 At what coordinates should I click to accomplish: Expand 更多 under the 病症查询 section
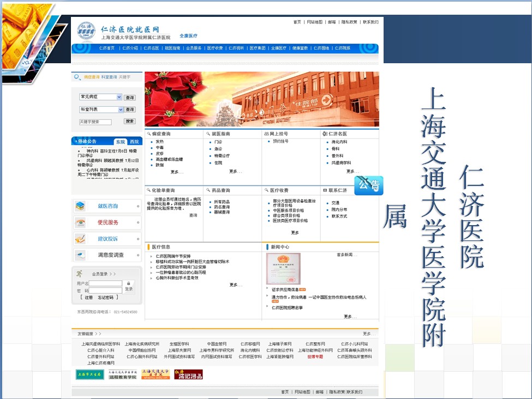coord(177,172)
